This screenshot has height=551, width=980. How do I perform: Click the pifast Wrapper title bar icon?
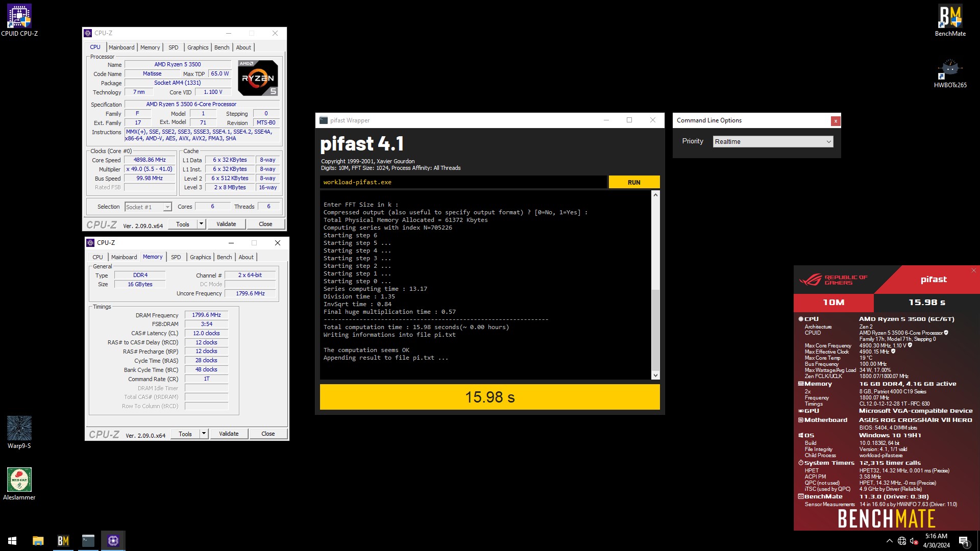pos(324,120)
